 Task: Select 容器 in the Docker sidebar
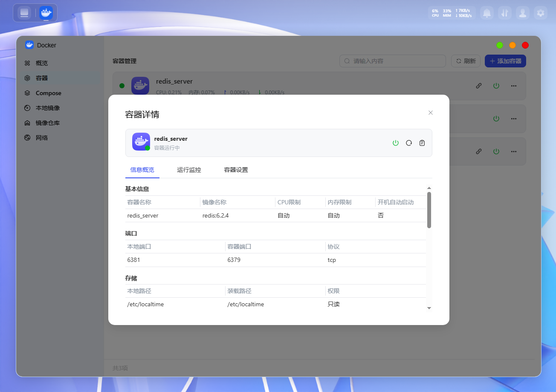(x=61, y=78)
